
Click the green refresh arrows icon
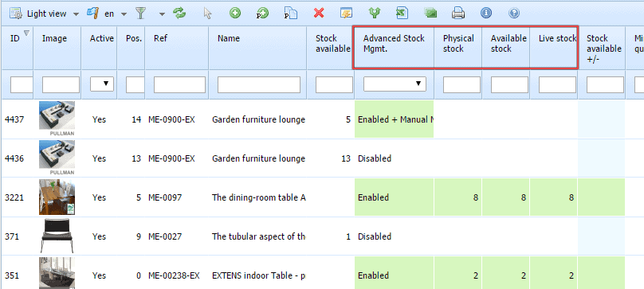pyautogui.click(x=179, y=14)
